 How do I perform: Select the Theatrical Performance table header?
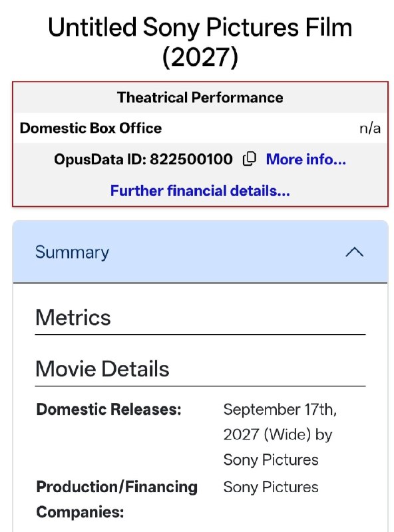200,97
